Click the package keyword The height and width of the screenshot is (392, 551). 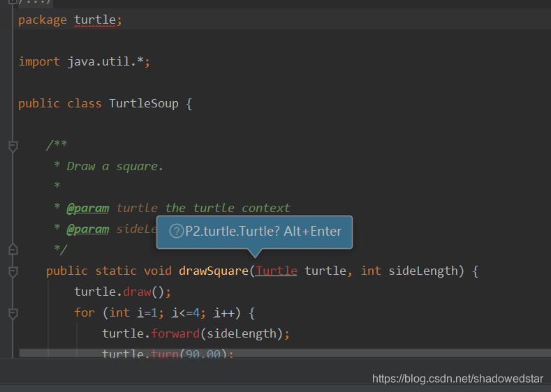click(43, 20)
